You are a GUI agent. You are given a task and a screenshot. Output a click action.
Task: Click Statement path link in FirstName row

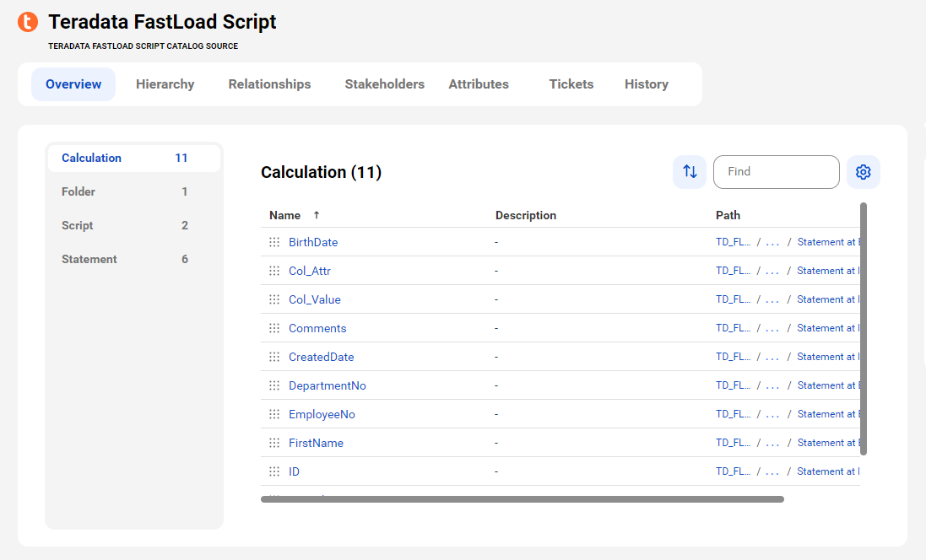pyautogui.click(x=829, y=443)
